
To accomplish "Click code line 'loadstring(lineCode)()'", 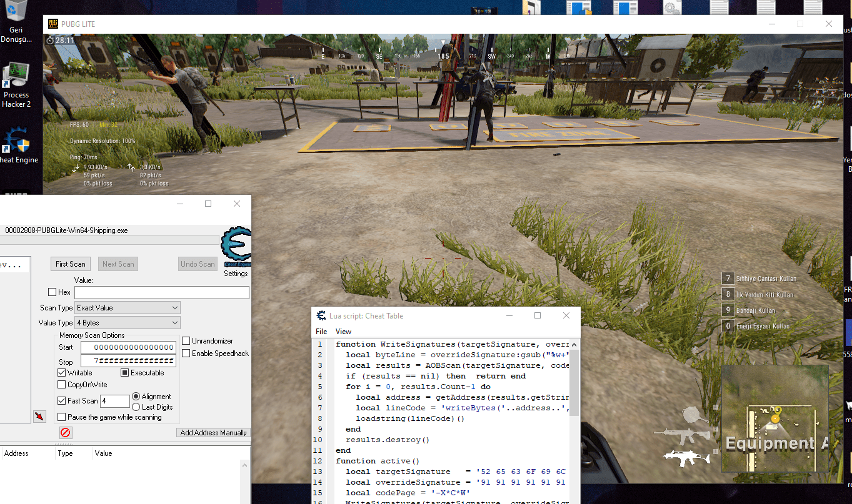I will 410,418.
